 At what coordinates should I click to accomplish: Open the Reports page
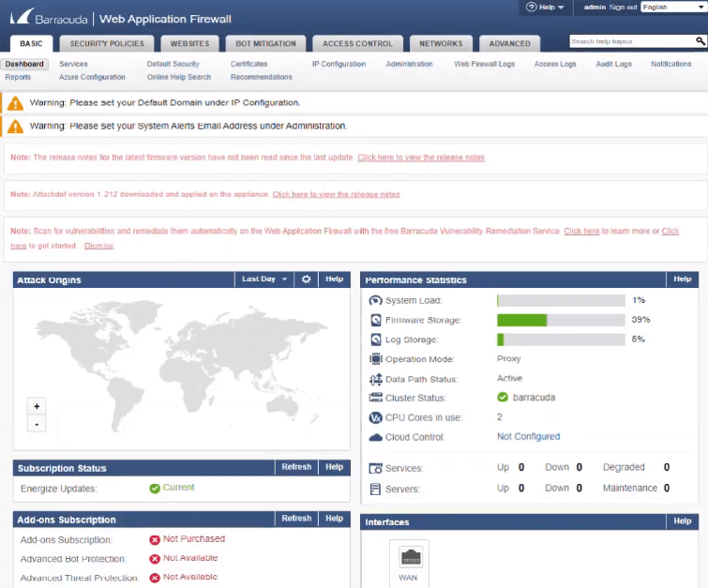tap(18, 77)
